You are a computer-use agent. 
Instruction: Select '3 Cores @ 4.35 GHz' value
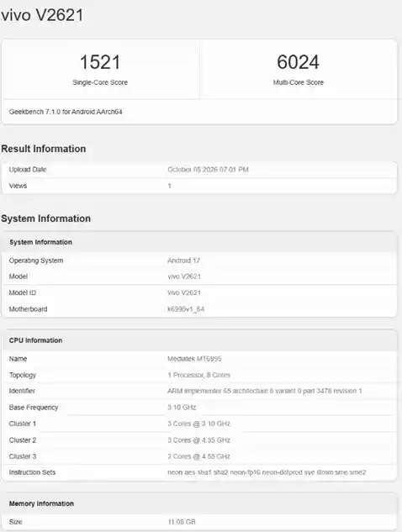coord(198,440)
